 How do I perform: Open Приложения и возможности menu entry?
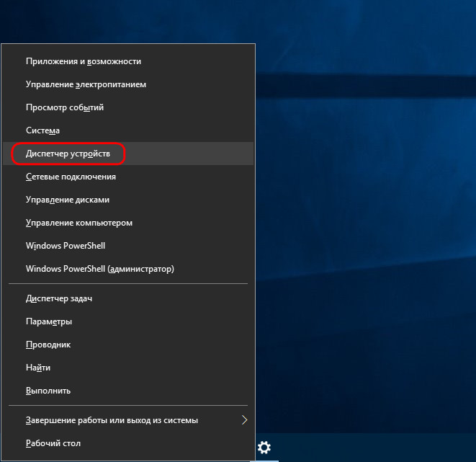click(x=127, y=61)
